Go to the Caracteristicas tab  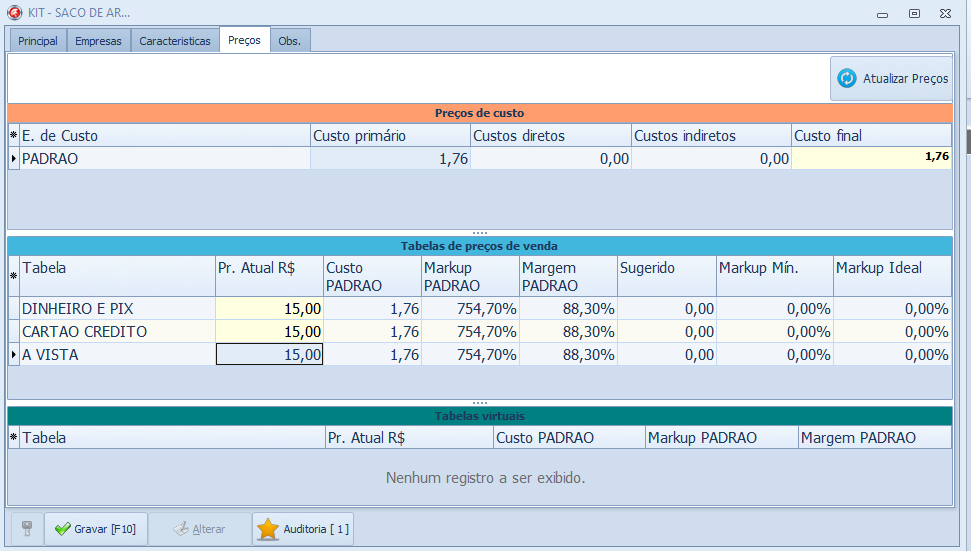[x=175, y=41]
